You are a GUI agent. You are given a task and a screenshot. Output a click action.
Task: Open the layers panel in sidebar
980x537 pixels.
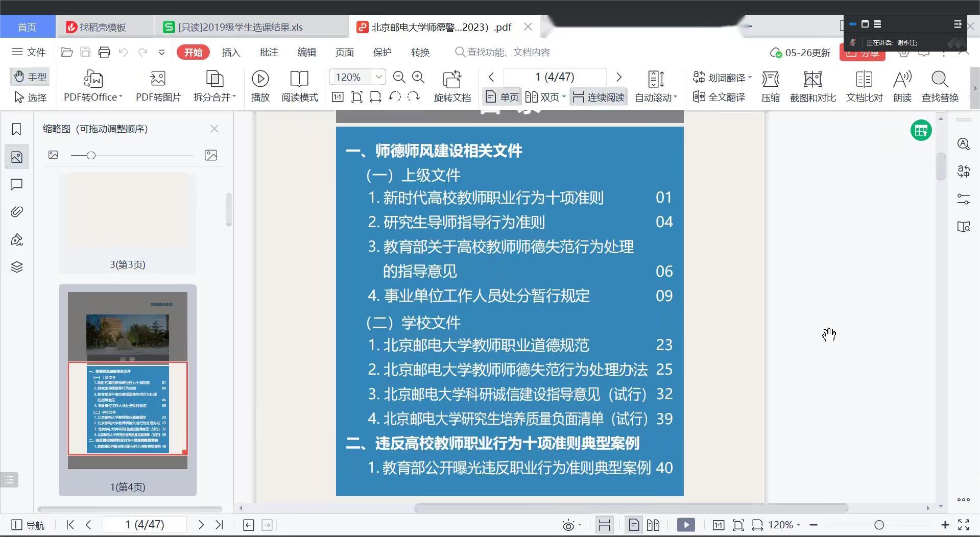(x=16, y=267)
